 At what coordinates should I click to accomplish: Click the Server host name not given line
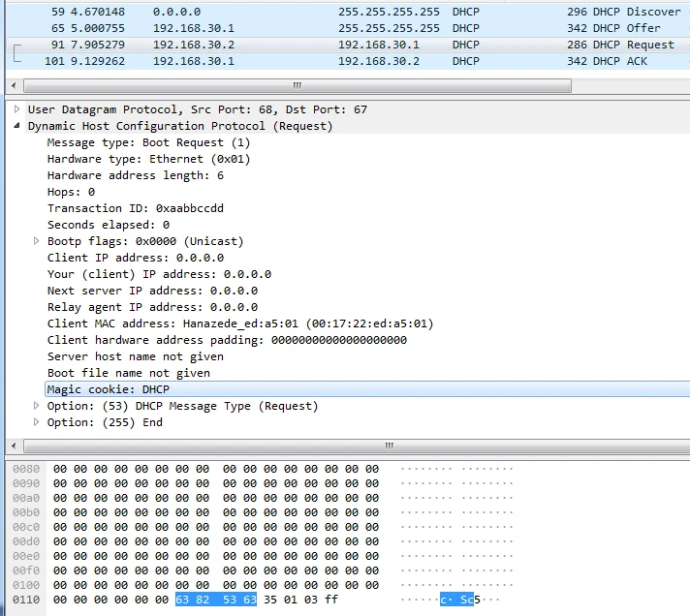pos(135,356)
